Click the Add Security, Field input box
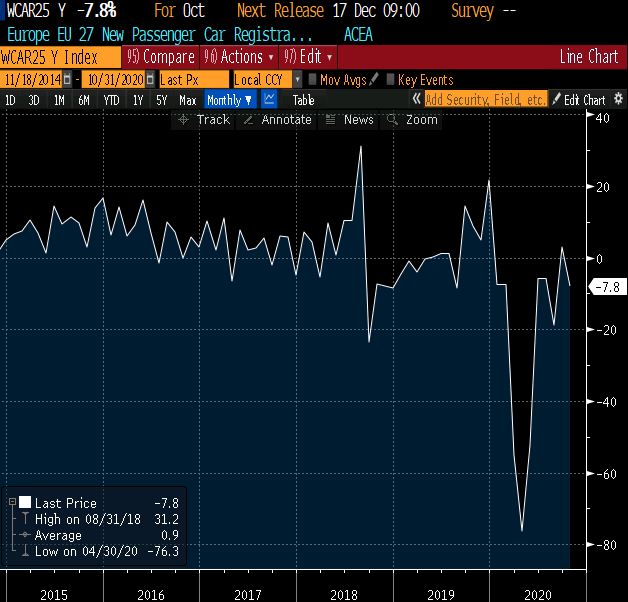 485,100
